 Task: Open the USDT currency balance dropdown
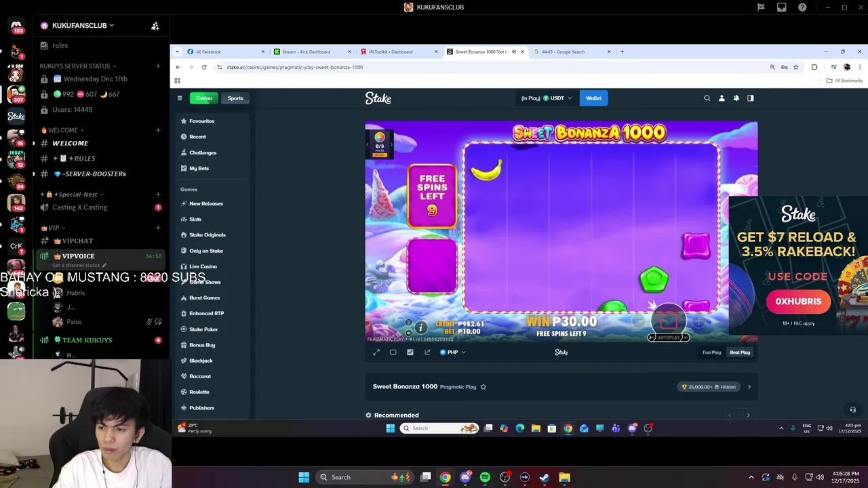(x=547, y=98)
